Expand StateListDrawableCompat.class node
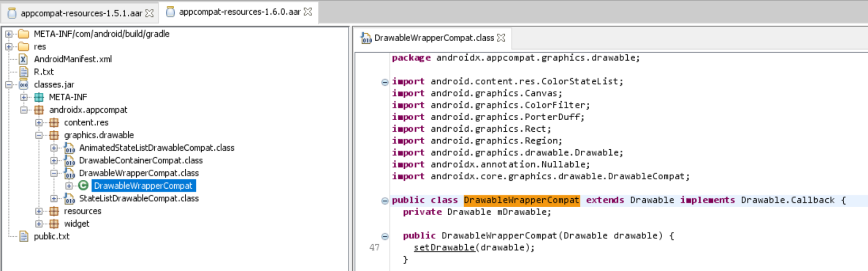Screen dimensions: 868x271 54,198
